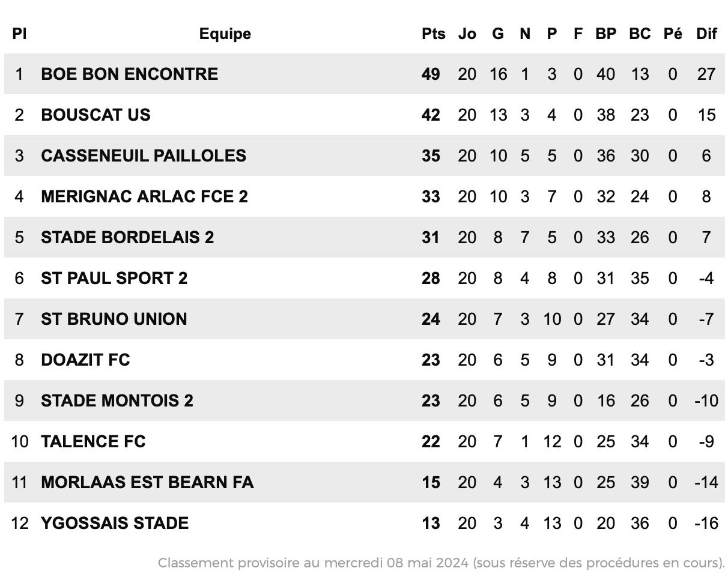Click the Pts column header

(x=434, y=34)
